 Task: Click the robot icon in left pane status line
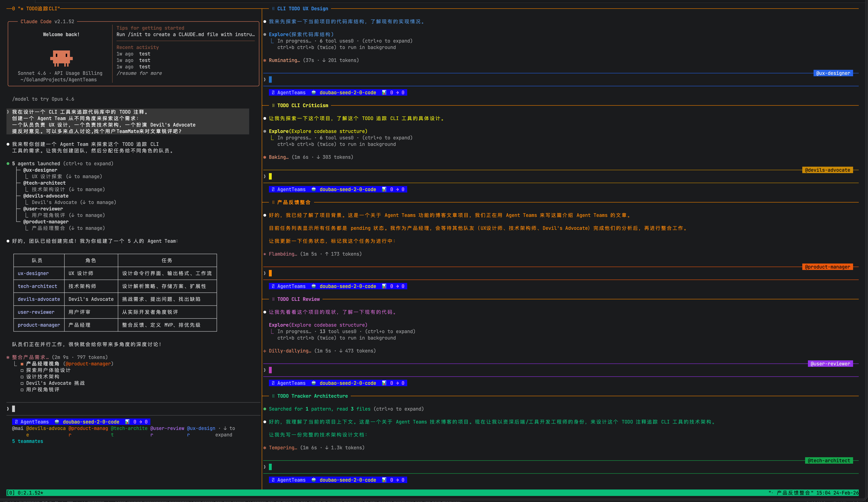57,422
